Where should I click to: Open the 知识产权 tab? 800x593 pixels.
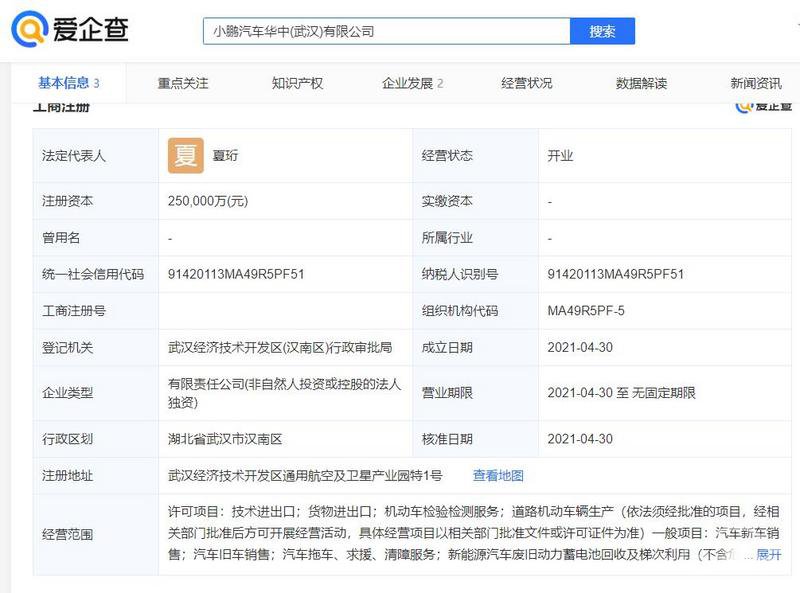click(x=297, y=83)
